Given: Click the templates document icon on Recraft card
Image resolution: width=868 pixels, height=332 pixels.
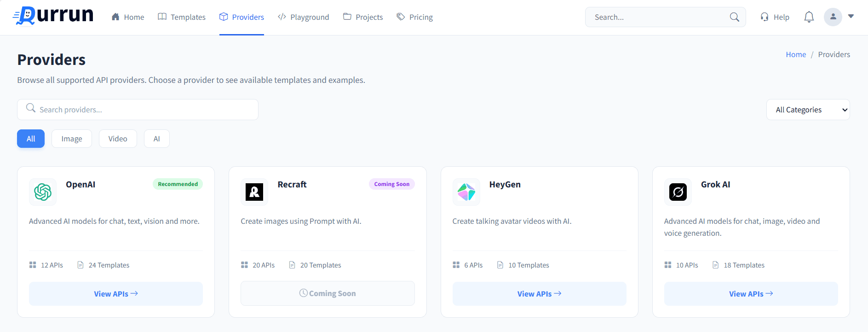Looking at the screenshot, I should 292,265.
